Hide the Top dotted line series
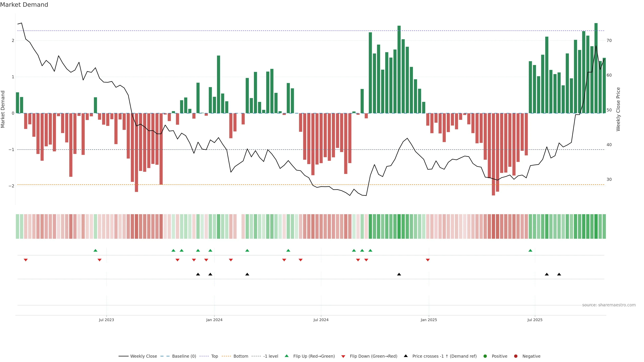 coord(214,356)
